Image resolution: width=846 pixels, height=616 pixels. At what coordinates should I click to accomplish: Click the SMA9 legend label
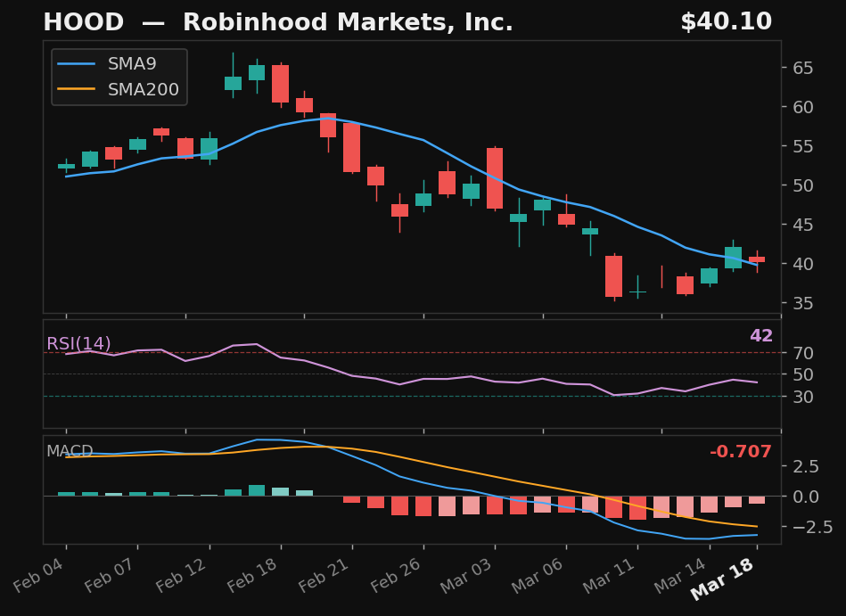pos(132,63)
